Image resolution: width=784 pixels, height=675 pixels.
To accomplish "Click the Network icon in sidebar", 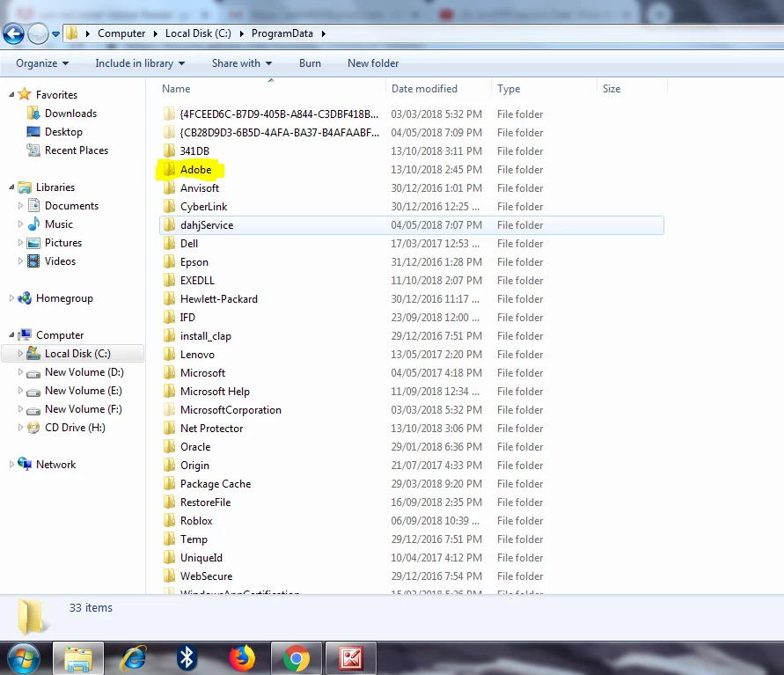I will point(25,464).
